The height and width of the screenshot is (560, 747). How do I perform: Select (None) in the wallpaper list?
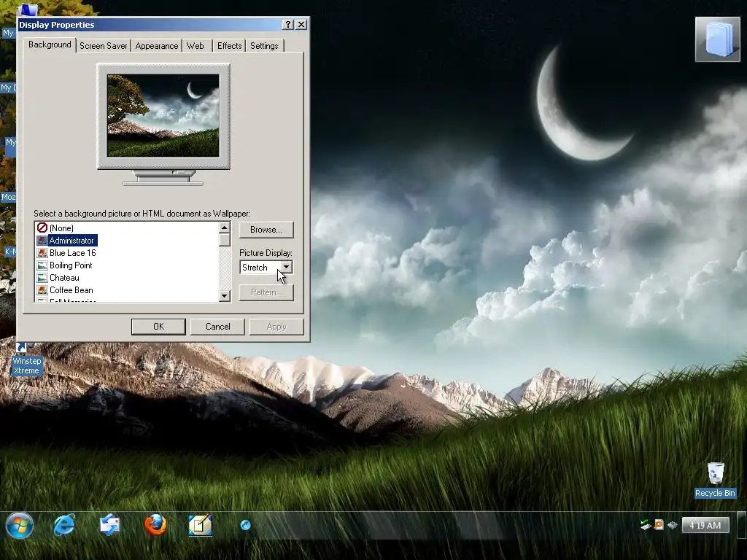[61, 228]
